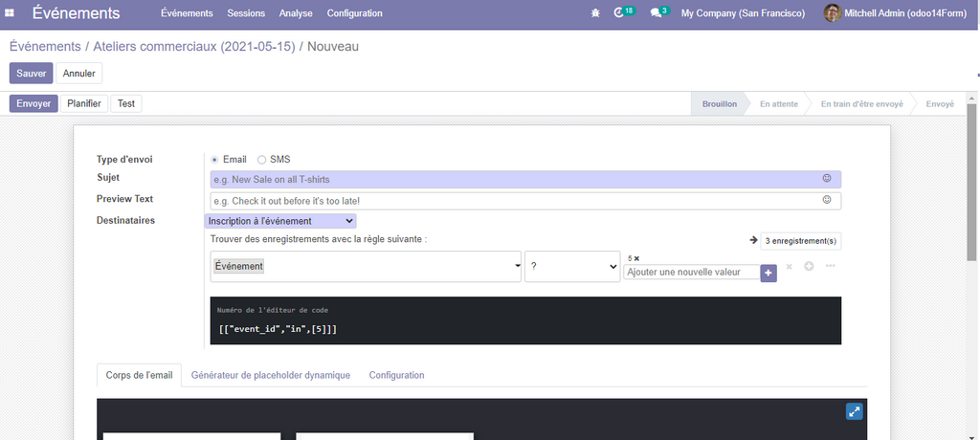Open the Événement field selector dropdown
980x440 pixels.
(x=365, y=267)
